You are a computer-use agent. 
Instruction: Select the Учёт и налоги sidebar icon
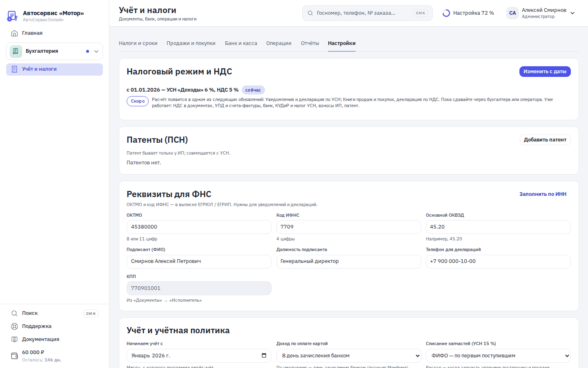14,69
